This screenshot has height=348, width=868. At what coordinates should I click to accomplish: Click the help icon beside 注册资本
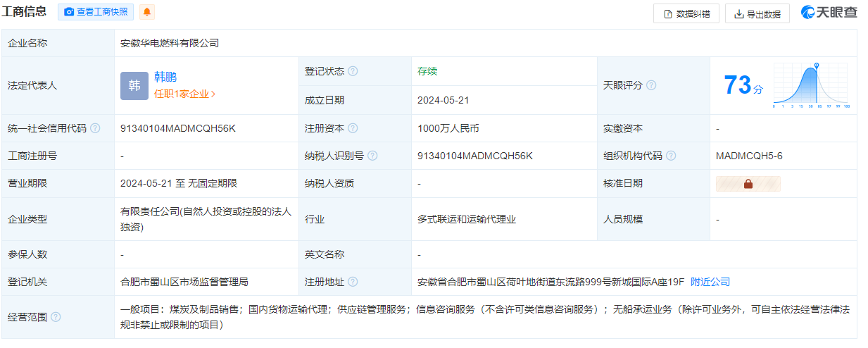pos(353,128)
